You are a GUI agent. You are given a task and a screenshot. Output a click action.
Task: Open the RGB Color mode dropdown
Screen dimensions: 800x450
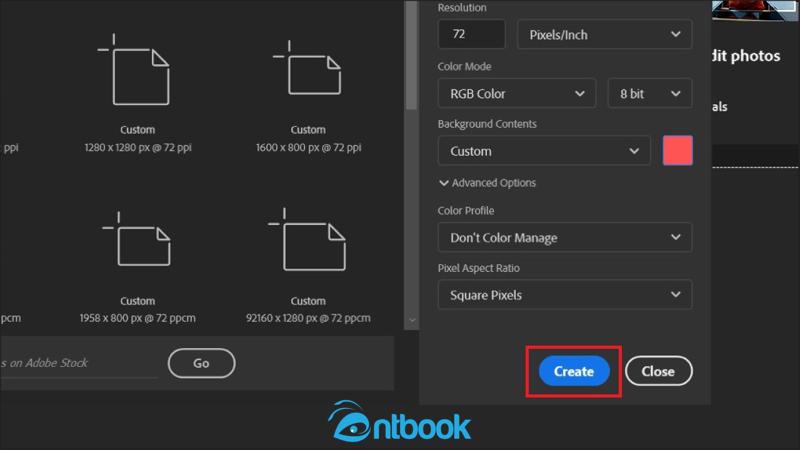(x=517, y=93)
